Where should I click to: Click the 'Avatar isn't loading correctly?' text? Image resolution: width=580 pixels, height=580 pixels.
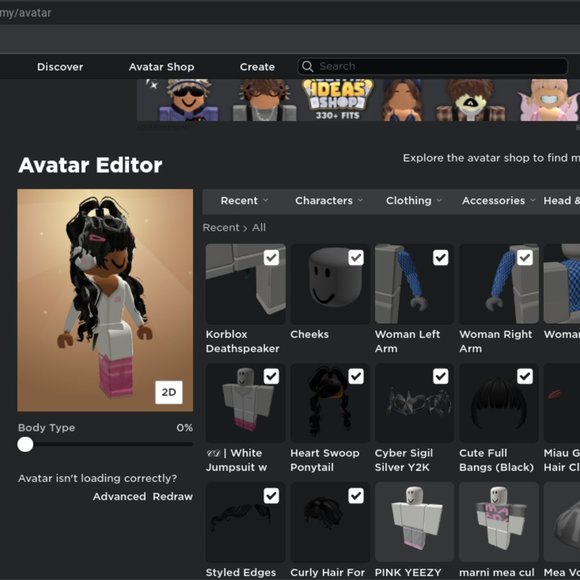pyautogui.click(x=97, y=478)
